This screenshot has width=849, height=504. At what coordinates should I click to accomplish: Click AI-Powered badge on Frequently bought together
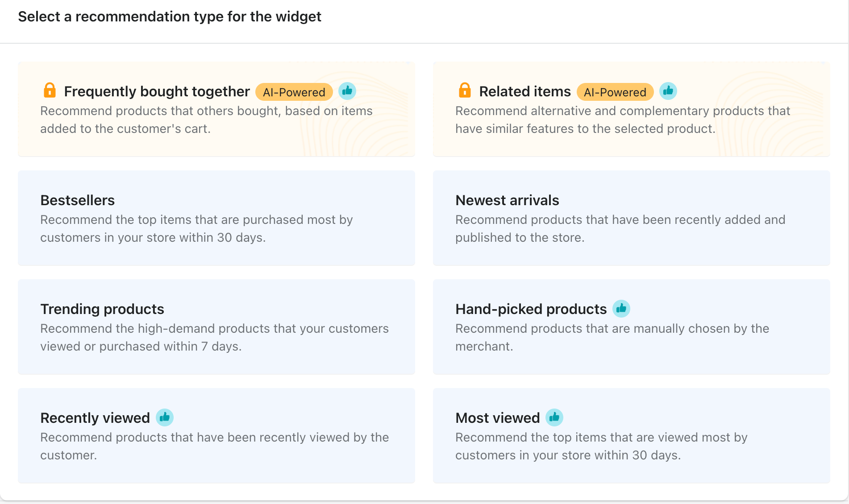(294, 92)
